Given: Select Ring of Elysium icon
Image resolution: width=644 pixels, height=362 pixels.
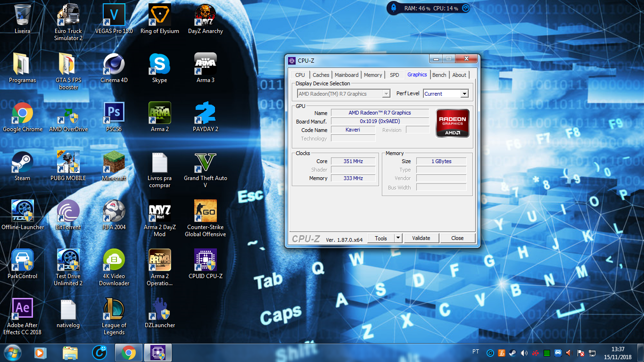Looking at the screenshot, I should coord(160,19).
